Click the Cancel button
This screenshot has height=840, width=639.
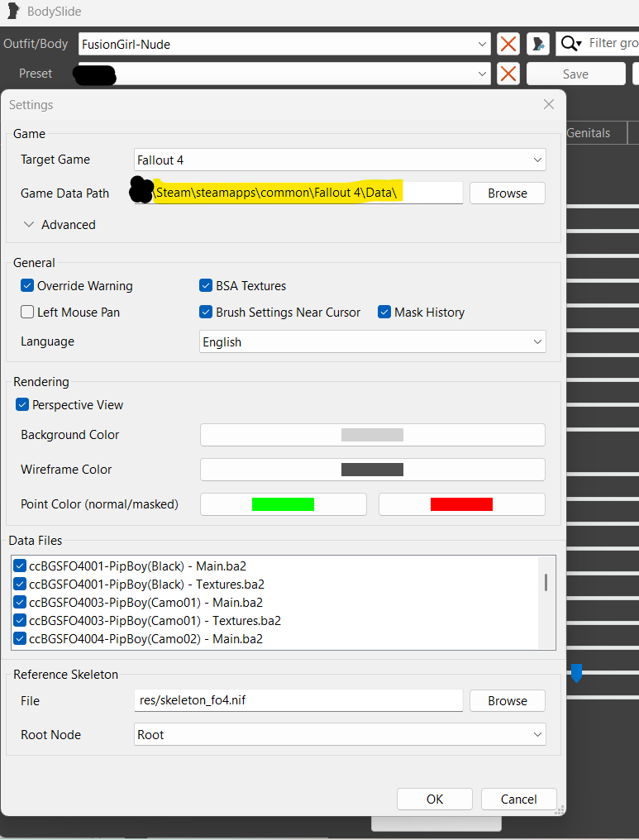tap(518, 799)
